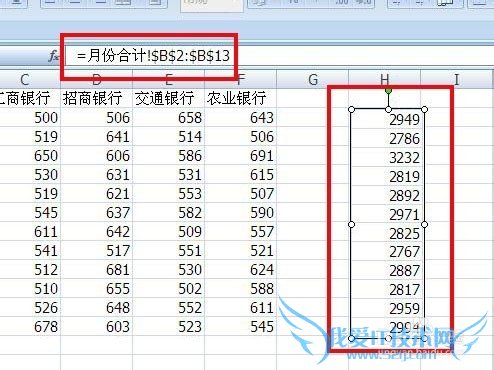Select cell with value 691
Screen dimensions: 494x370
[241, 155]
